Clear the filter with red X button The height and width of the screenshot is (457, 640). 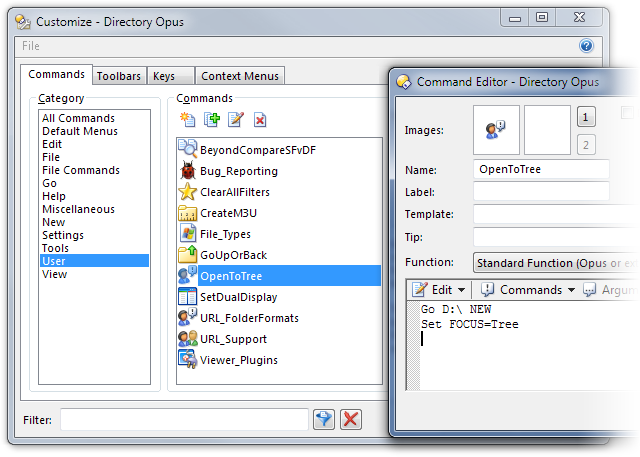(x=351, y=419)
